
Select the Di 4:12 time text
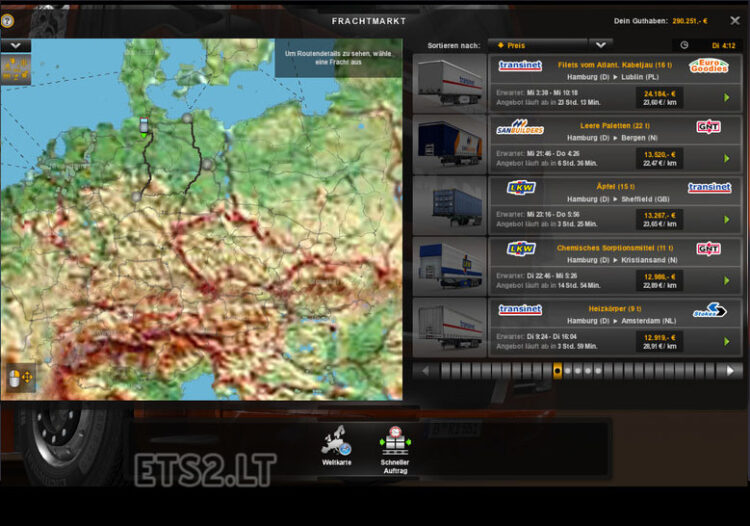[x=723, y=45]
